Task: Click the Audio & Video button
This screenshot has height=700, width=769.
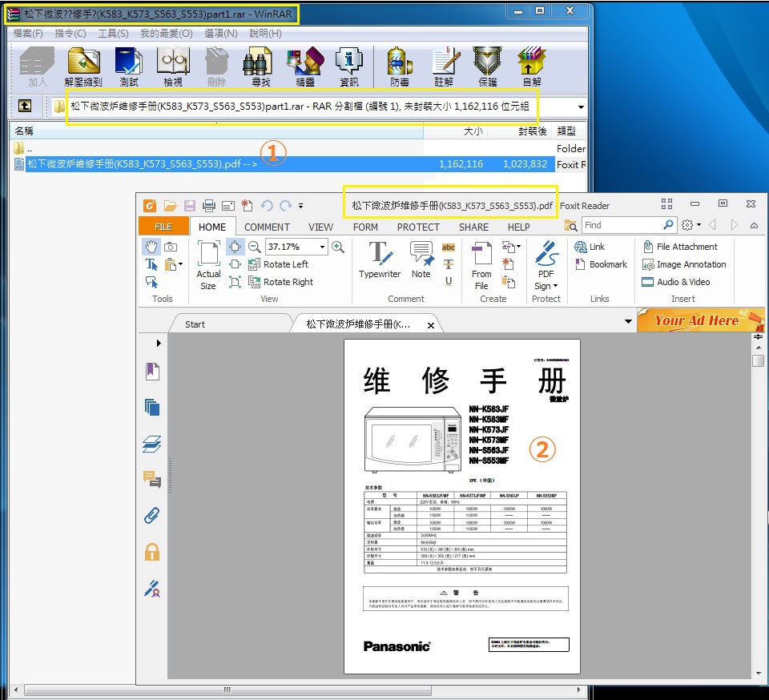Action: coord(676,282)
